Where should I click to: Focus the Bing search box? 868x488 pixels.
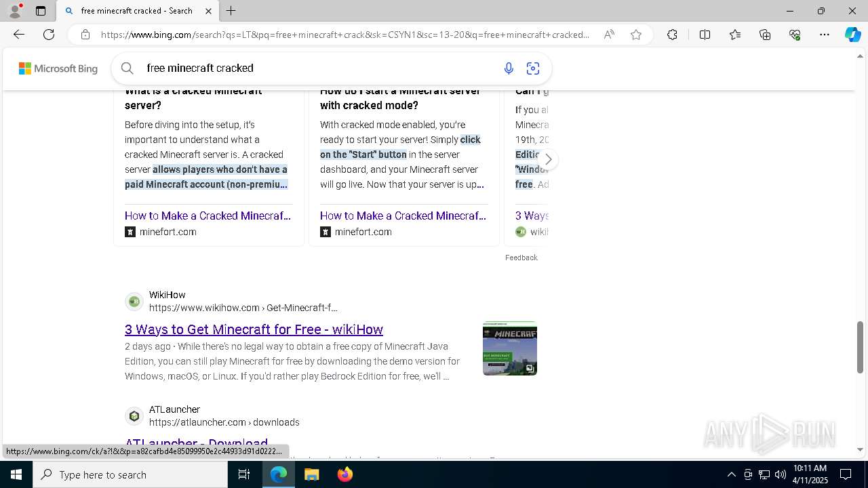319,68
